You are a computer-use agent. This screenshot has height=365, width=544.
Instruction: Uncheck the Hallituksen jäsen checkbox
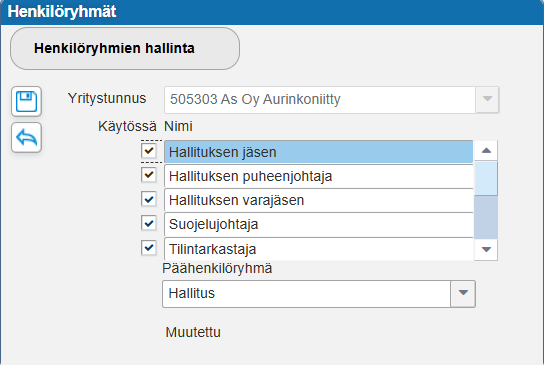click(149, 151)
